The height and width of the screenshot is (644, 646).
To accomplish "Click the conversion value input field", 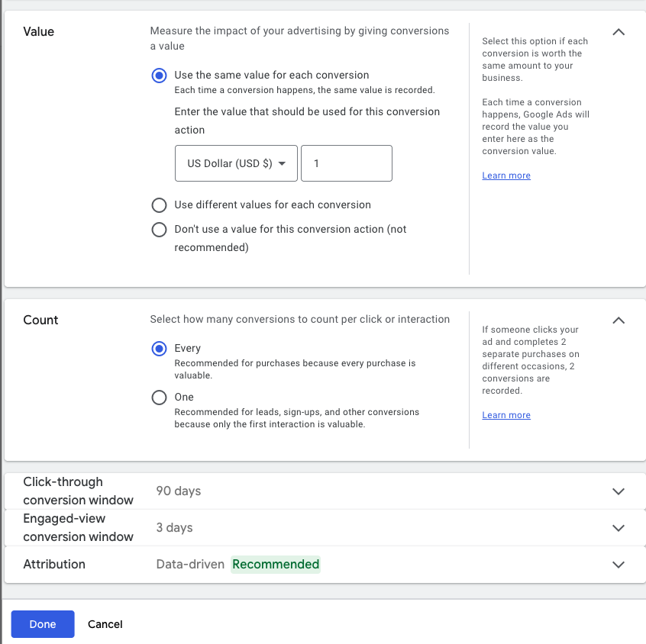I will pos(347,163).
